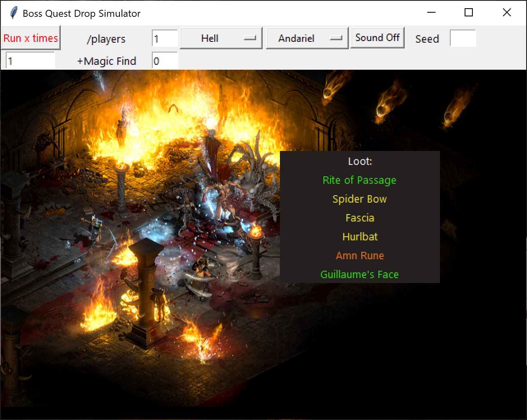
Task: Open the Hell difficulty dropdown
Action: click(x=221, y=39)
